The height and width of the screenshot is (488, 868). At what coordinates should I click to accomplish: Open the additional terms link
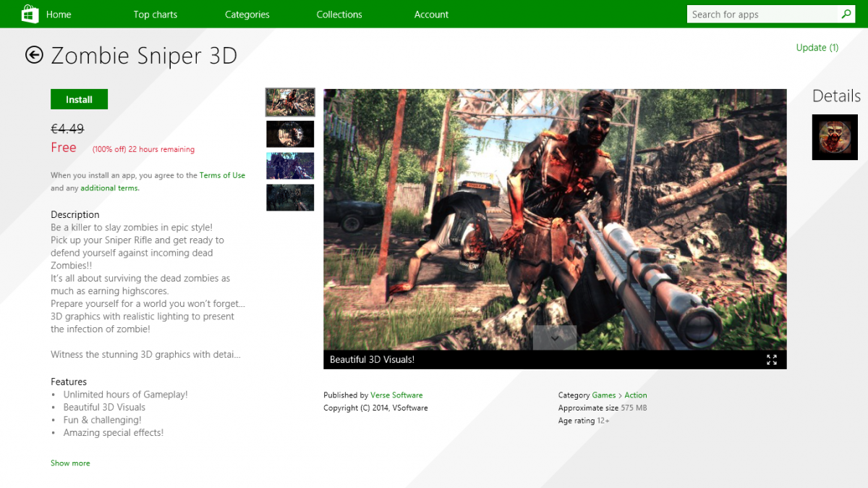tap(110, 188)
